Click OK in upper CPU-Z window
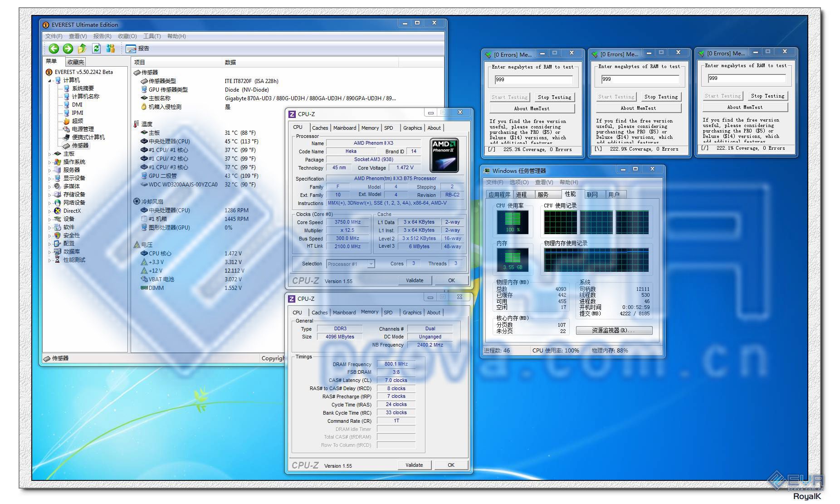This screenshot has height=504, width=840. coord(451,281)
